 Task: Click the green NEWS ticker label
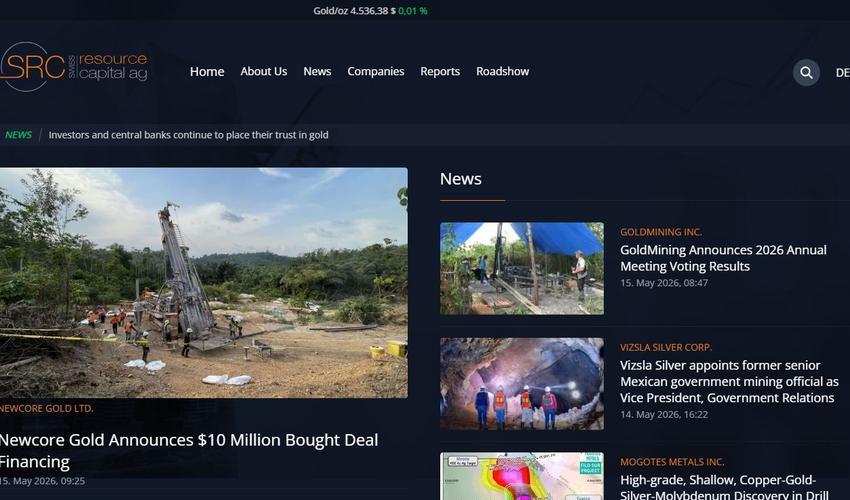(18, 134)
